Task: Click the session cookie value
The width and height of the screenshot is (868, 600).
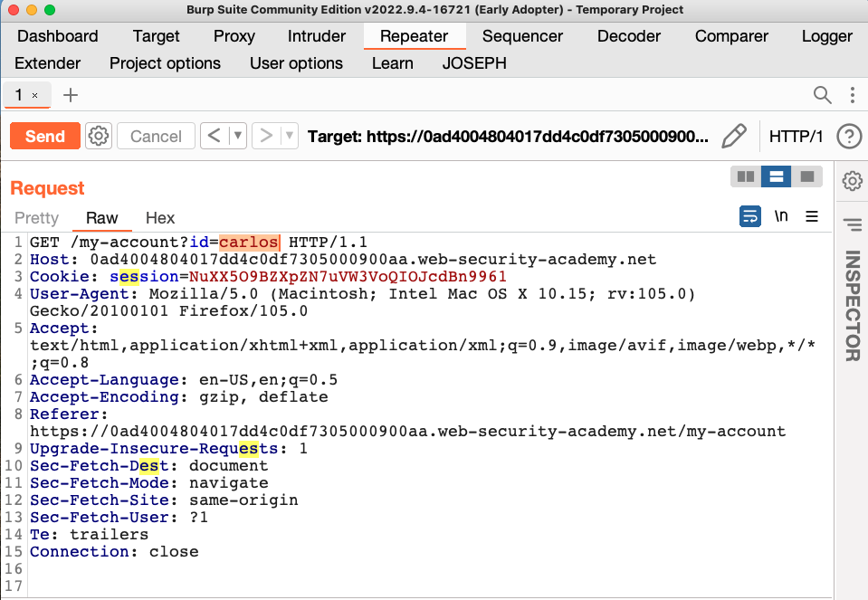Action: pyautogui.click(x=348, y=277)
